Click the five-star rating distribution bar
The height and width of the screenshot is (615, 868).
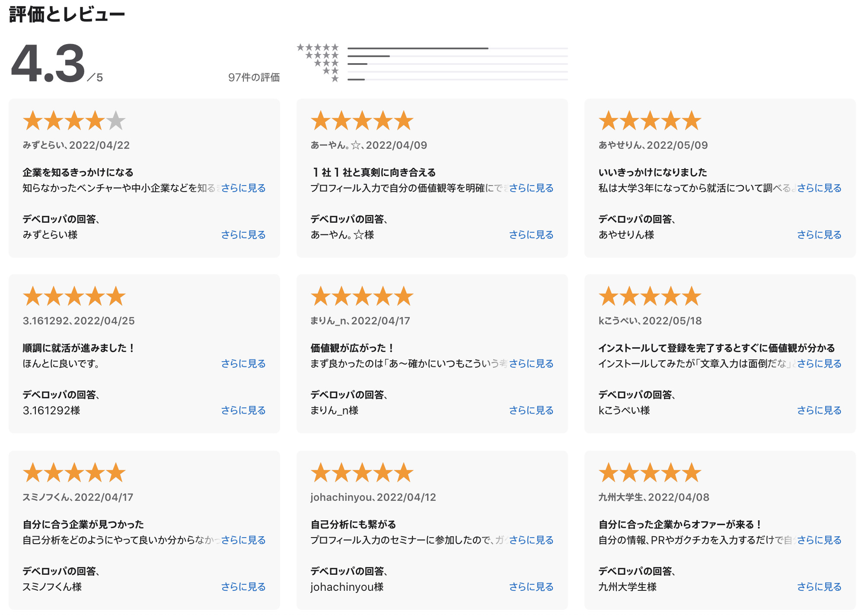pos(457,48)
